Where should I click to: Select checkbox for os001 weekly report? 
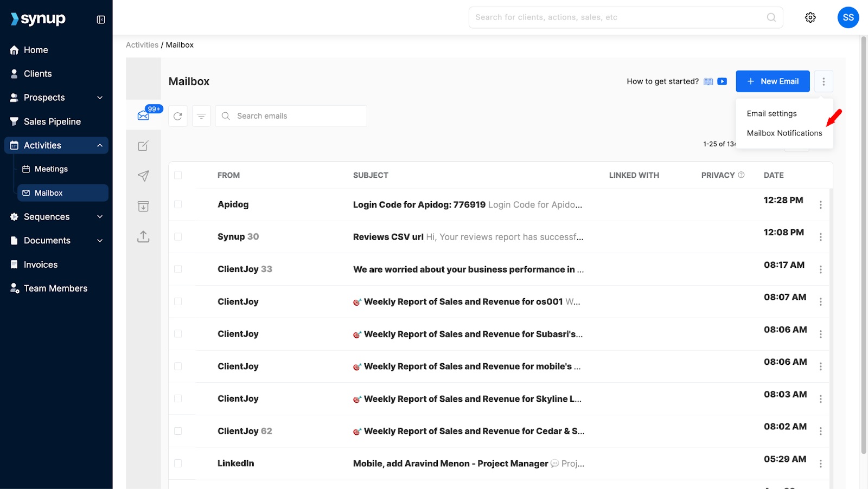click(178, 301)
